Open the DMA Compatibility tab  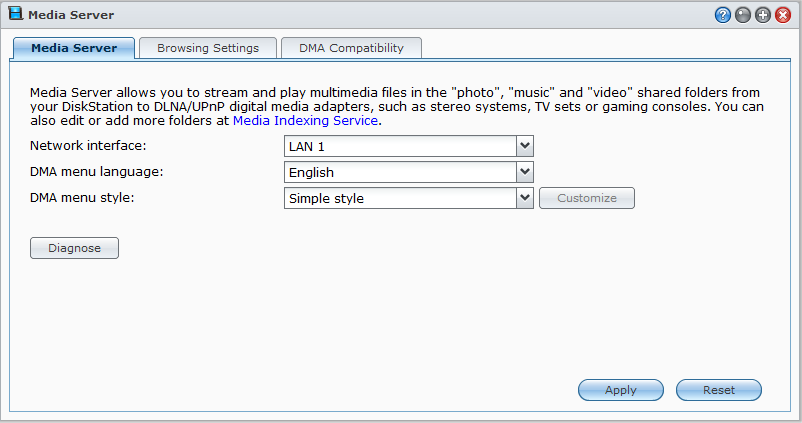click(351, 48)
